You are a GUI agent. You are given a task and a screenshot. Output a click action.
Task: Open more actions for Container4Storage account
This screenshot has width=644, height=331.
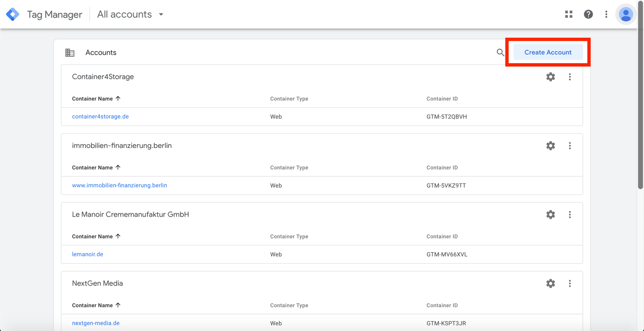pyautogui.click(x=570, y=77)
